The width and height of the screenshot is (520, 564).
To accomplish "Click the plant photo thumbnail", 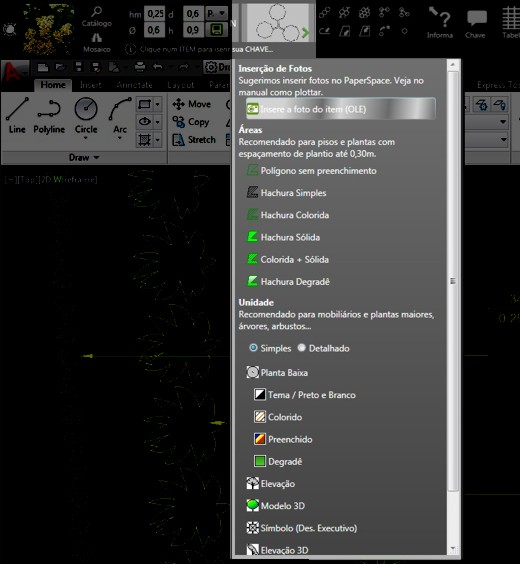I will (48, 29).
